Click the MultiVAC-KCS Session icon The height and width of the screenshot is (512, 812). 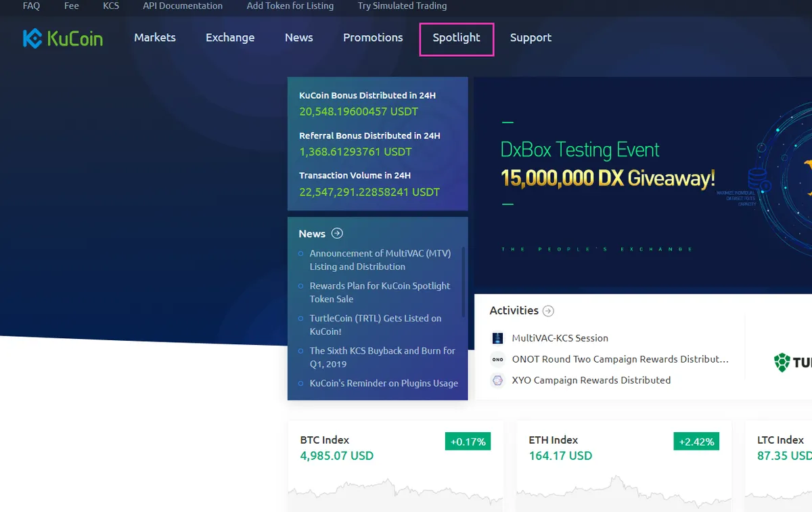point(498,338)
